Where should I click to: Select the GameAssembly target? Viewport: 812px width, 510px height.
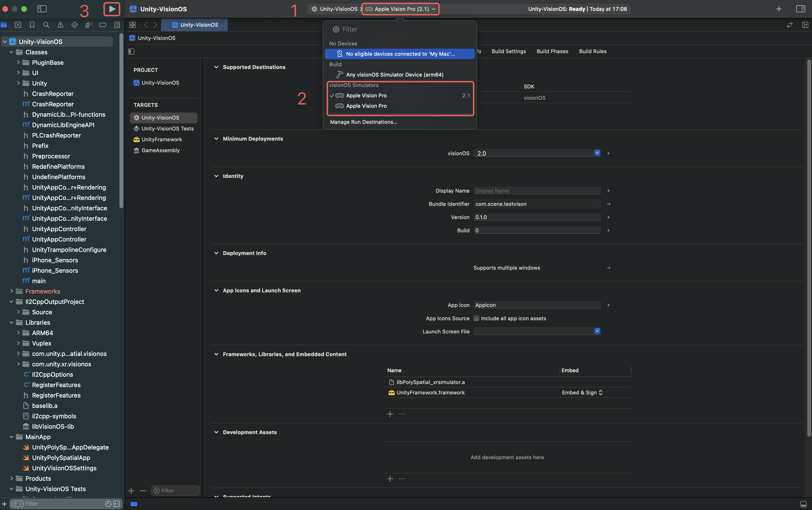163,150
